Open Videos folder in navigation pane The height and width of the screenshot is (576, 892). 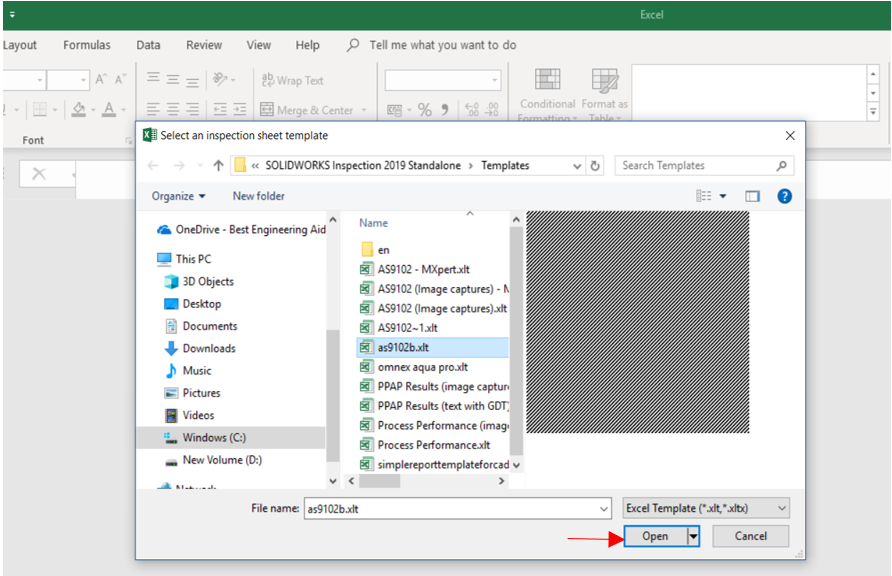189,415
